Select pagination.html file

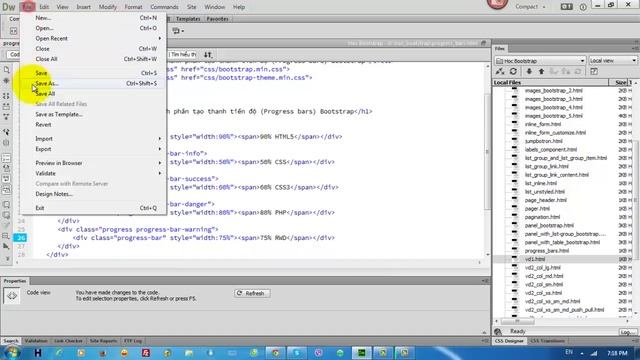coord(542,217)
